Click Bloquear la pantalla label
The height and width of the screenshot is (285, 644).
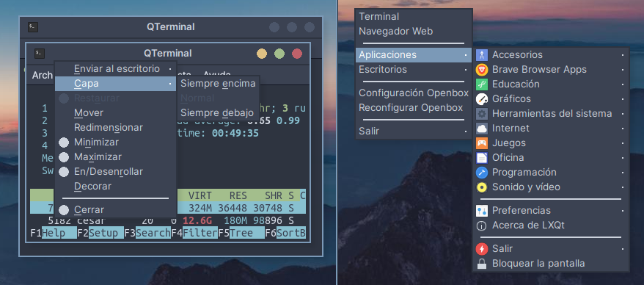click(x=538, y=264)
